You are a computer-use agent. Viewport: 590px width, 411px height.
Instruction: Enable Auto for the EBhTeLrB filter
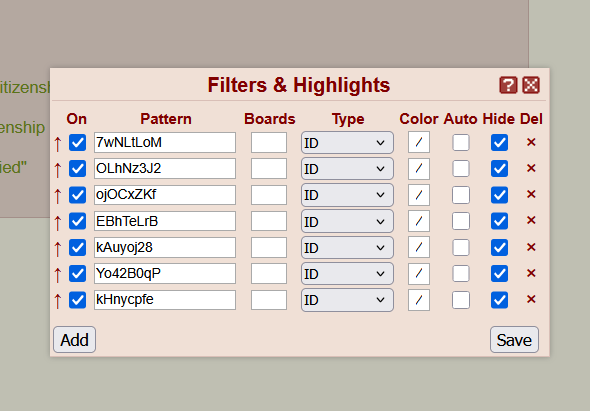461,221
